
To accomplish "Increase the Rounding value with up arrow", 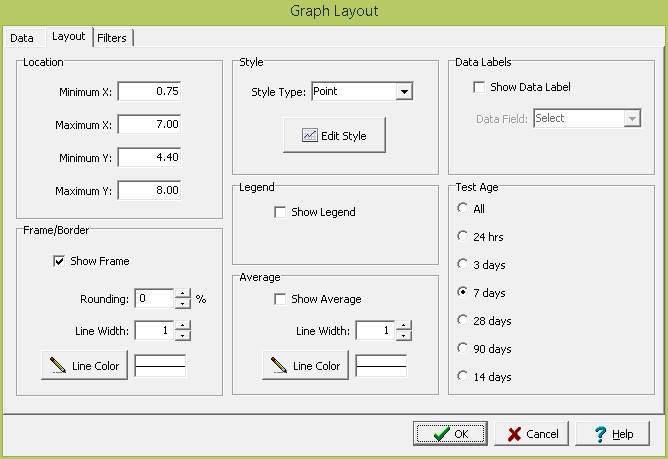I will click(x=182, y=293).
